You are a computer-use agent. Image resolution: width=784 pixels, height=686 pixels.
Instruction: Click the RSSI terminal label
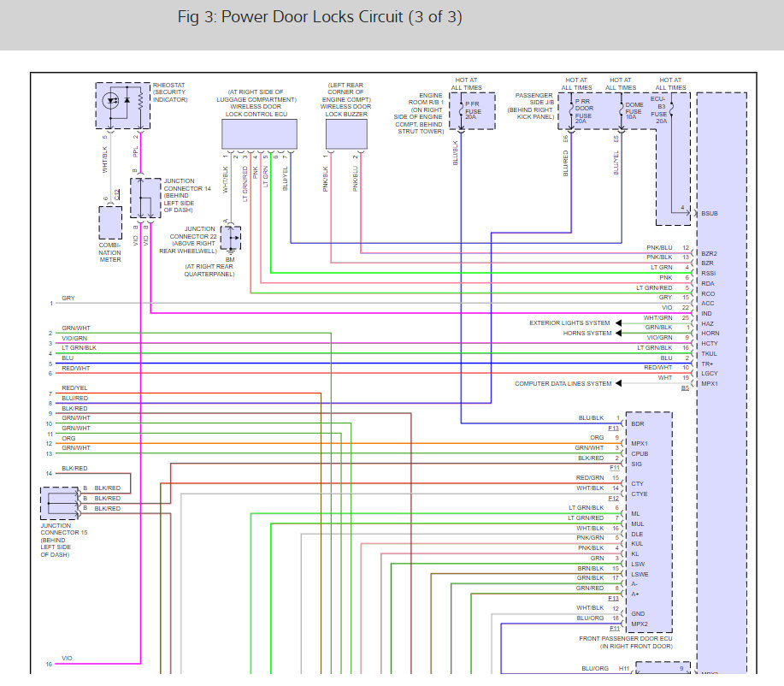709,274
